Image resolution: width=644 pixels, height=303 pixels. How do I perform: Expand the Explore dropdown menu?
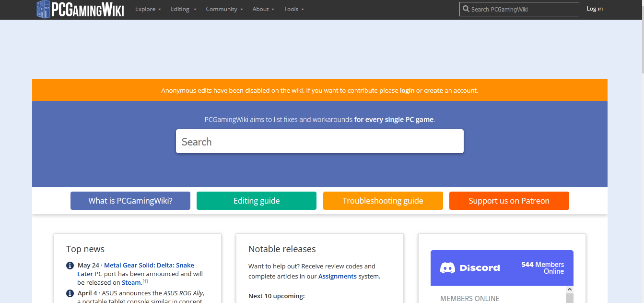click(148, 9)
